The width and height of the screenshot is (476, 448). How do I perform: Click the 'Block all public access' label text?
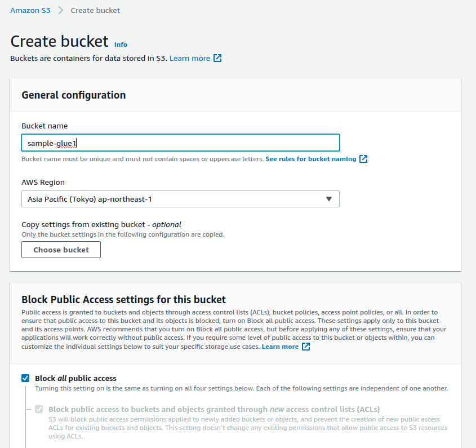click(75, 378)
